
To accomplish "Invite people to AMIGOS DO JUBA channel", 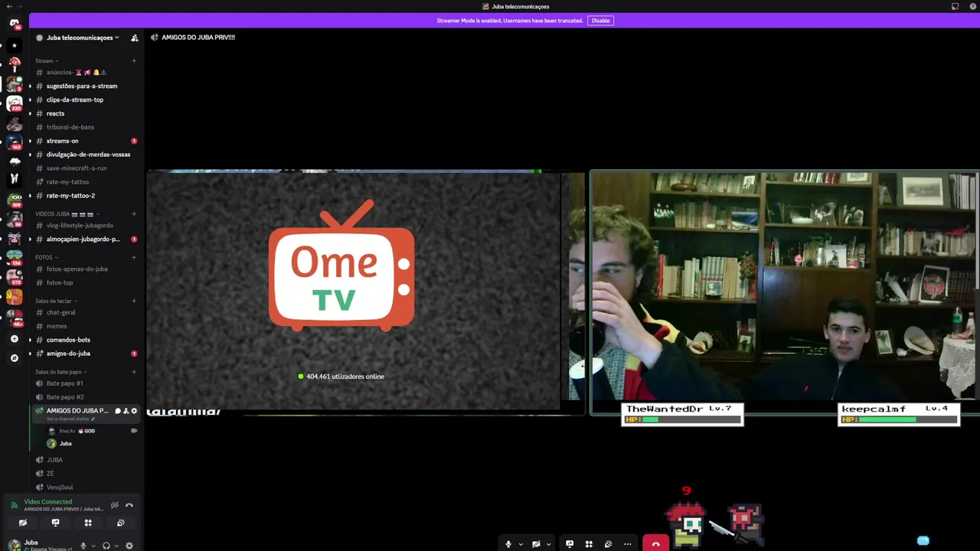I will click(x=126, y=411).
